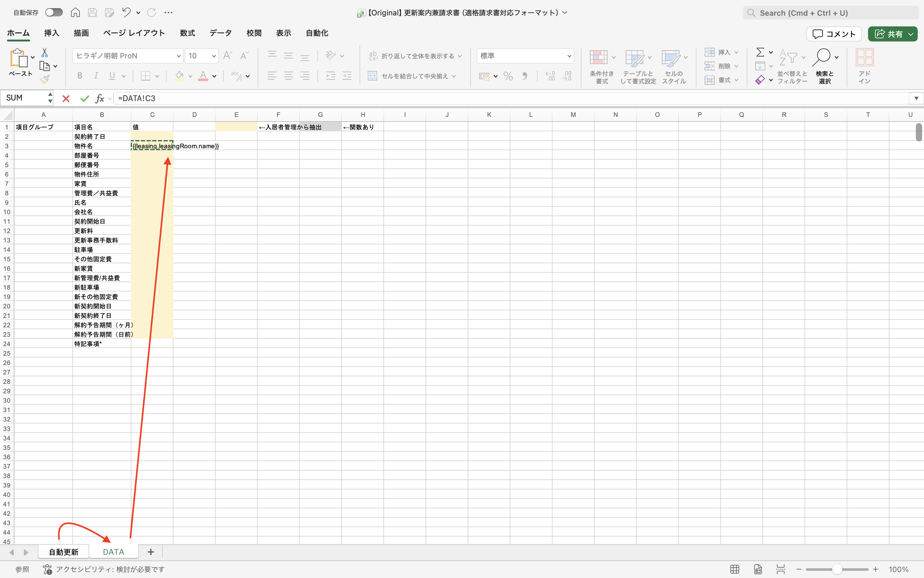
Task: Click Wrap Text (折り返して全体を表示する)
Action: click(415, 56)
